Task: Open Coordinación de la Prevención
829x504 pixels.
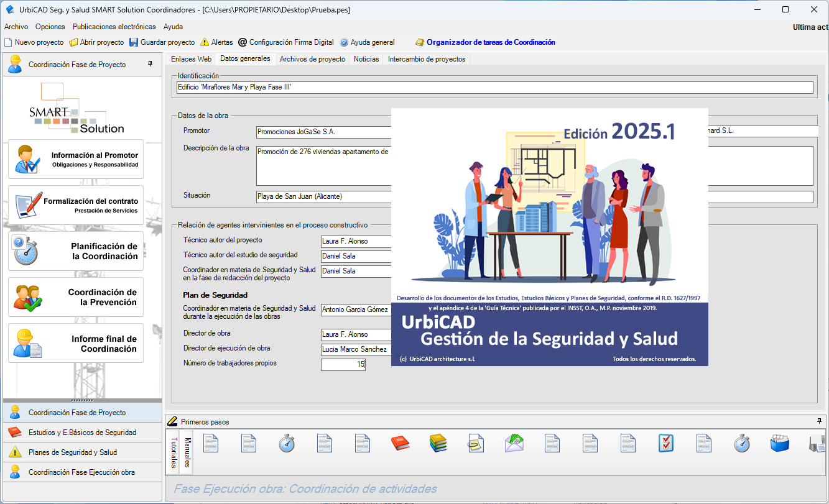Action: [x=76, y=297]
